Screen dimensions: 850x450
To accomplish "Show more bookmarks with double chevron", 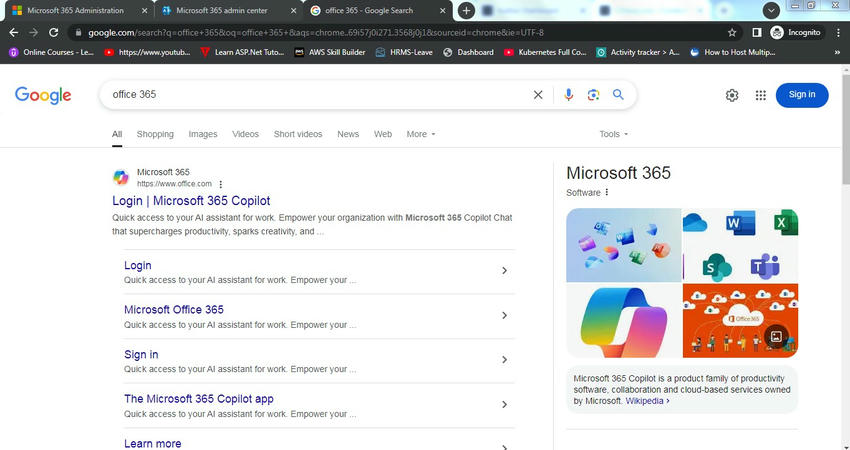I will [838, 52].
